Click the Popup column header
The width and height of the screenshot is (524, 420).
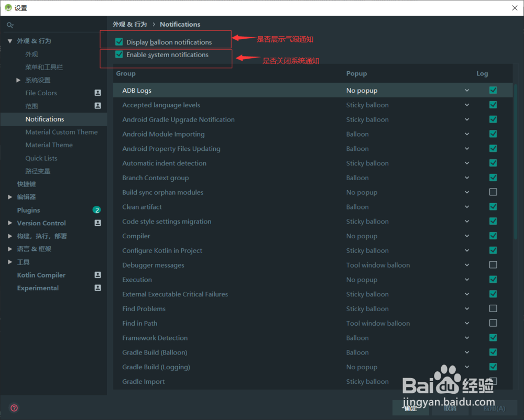click(356, 73)
